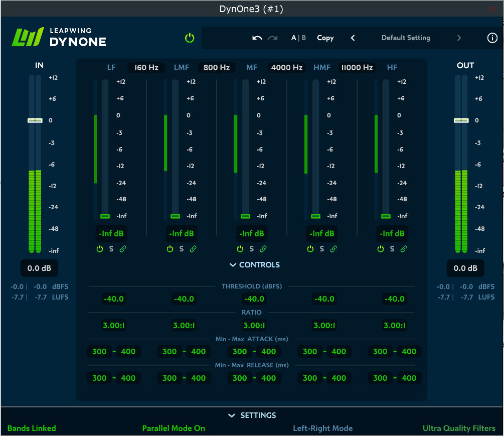Screen dimensions: 504x436
Task: Click the MF band label
Action: click(x=252, y=68)
